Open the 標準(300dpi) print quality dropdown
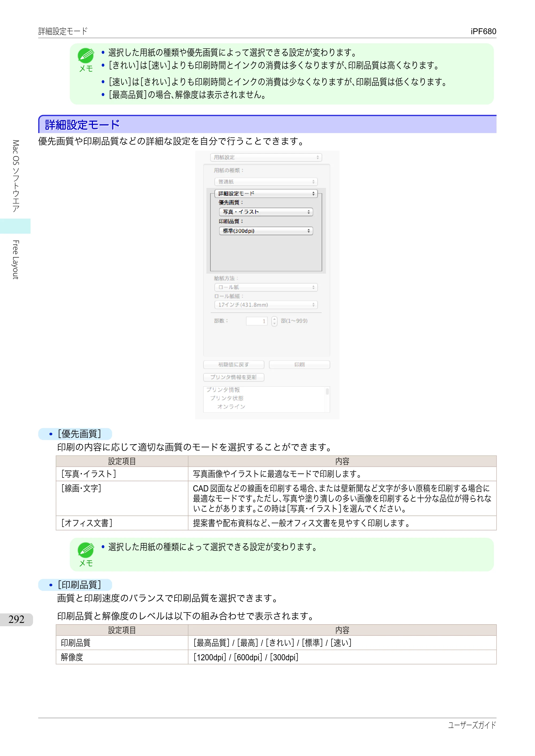This screenshot has height=756, width=535. (x=266, y=231)
